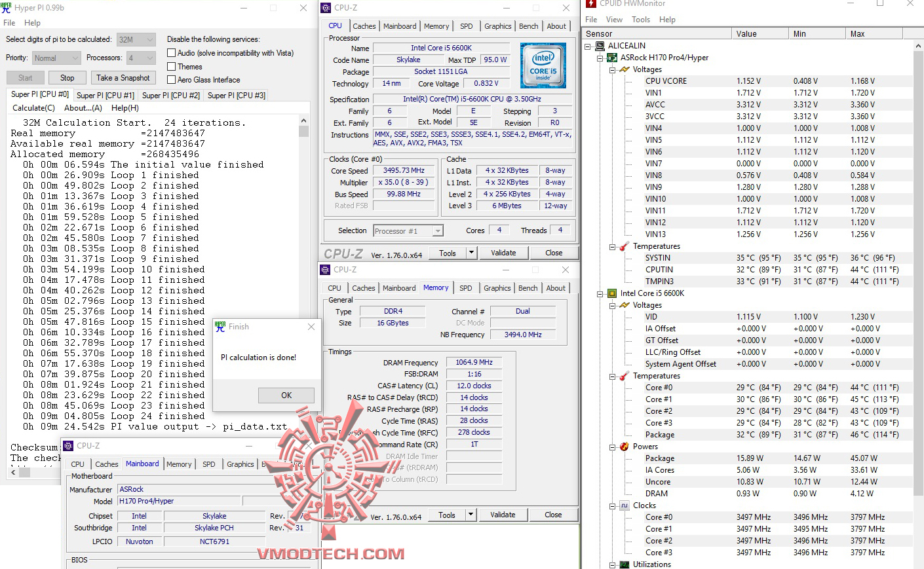Click the CPU-Z title icon of the Memory window
The width and height of the screenshot is (924, 569).
[x=325, y=270]
